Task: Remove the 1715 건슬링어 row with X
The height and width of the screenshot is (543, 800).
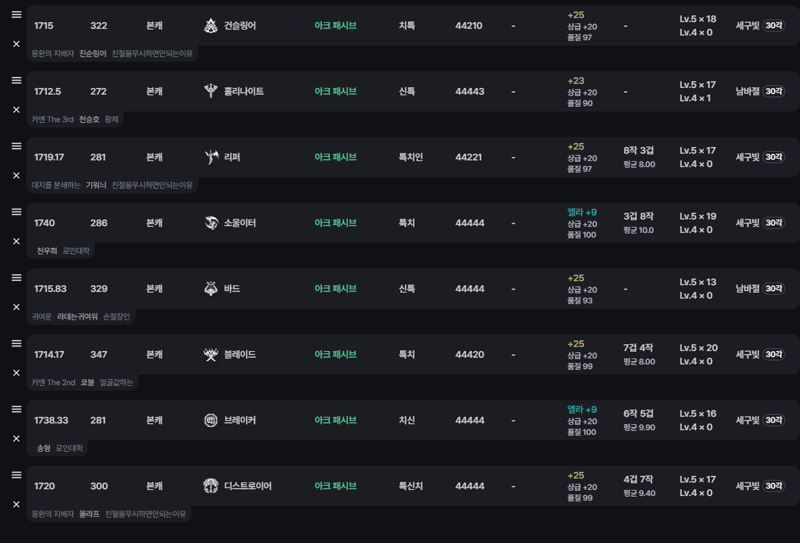Action: click(16, 44)
